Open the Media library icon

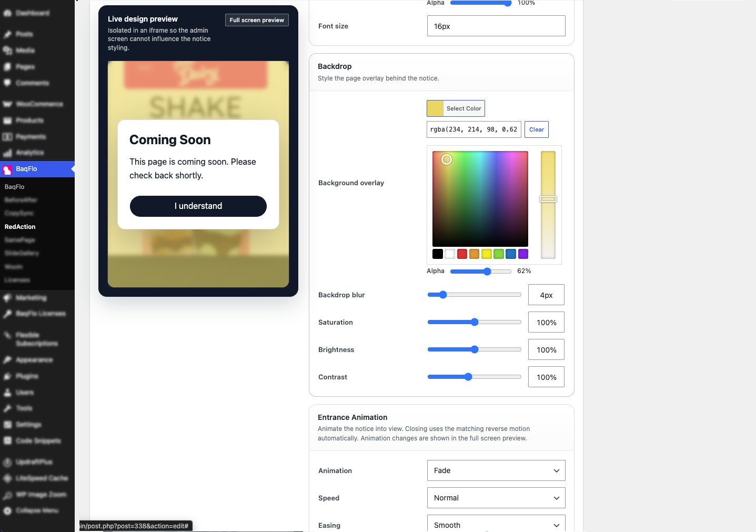tap(7, 51)
